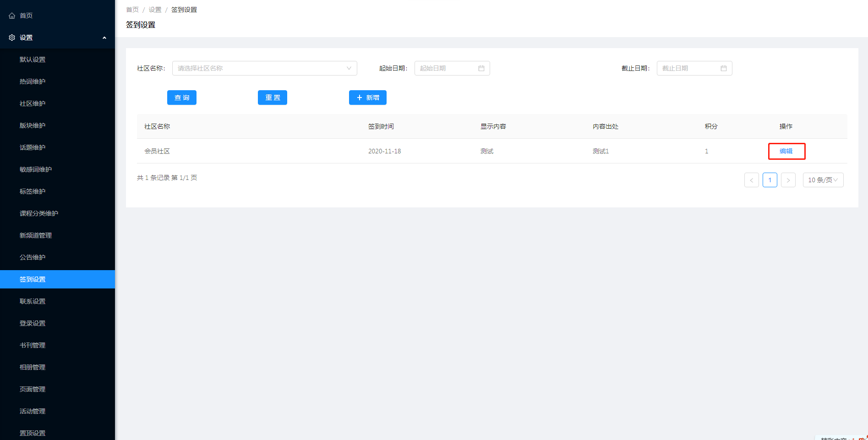
Task: Click 积分 column header
Action: click(x=711, y=126)
